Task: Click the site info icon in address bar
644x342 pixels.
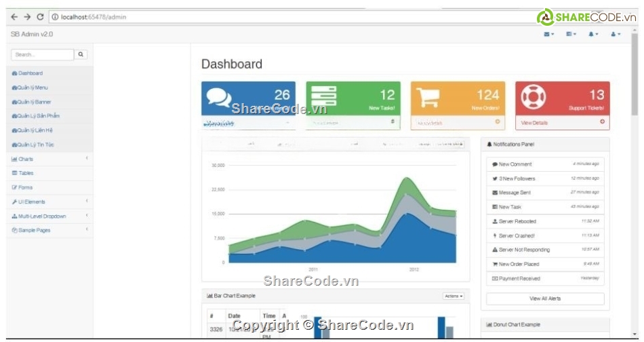Action: pos(55,17)
